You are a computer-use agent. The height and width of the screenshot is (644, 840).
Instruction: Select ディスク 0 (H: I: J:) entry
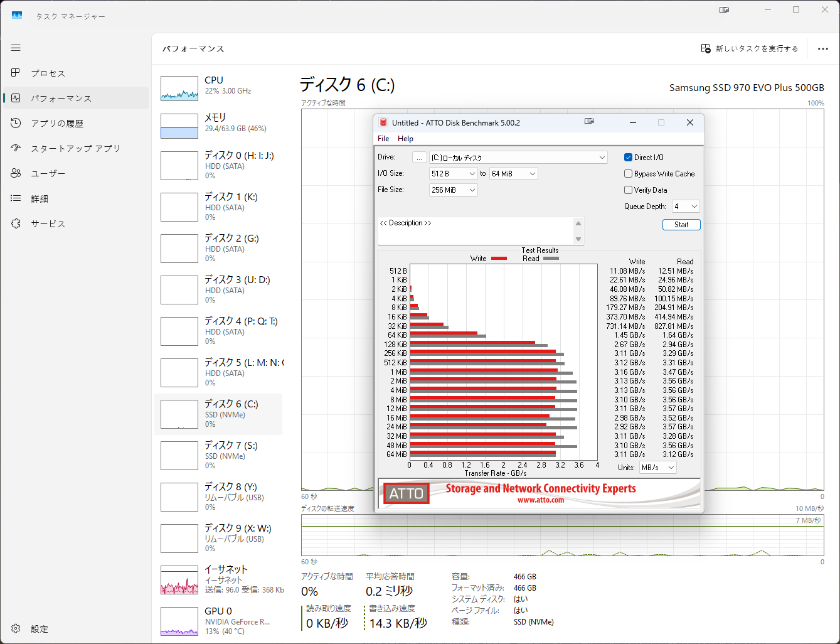[x=218, y=166]
